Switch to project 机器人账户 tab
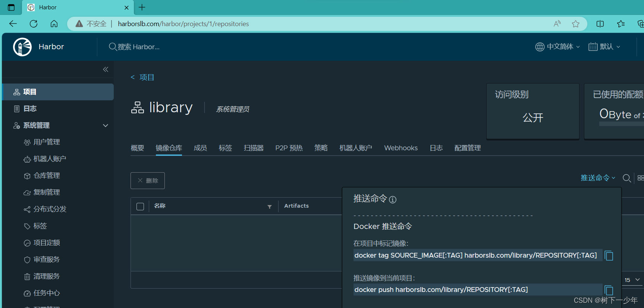Image resolution: width=644 pixels, height=308 pixels. [x=356, y=148]
